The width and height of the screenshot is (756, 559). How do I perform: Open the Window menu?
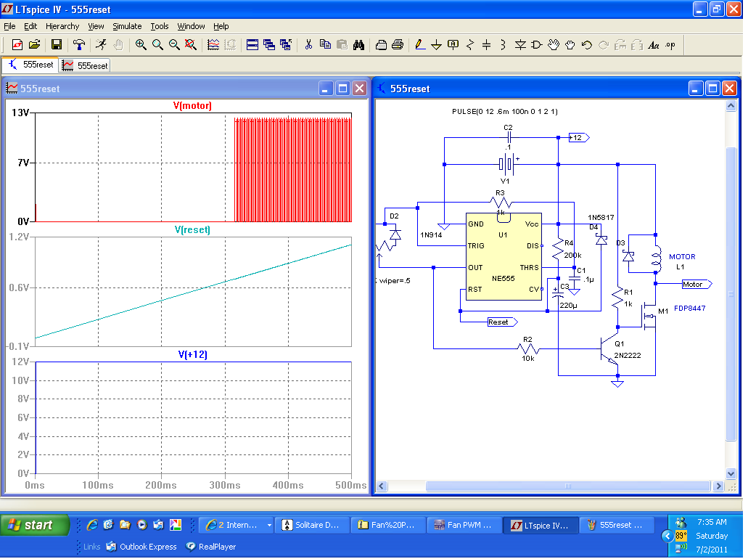pyautogui.click(x=191, y=26)
